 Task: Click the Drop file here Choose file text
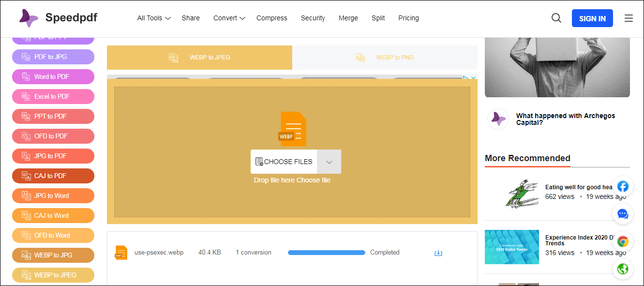coord(292,180)
